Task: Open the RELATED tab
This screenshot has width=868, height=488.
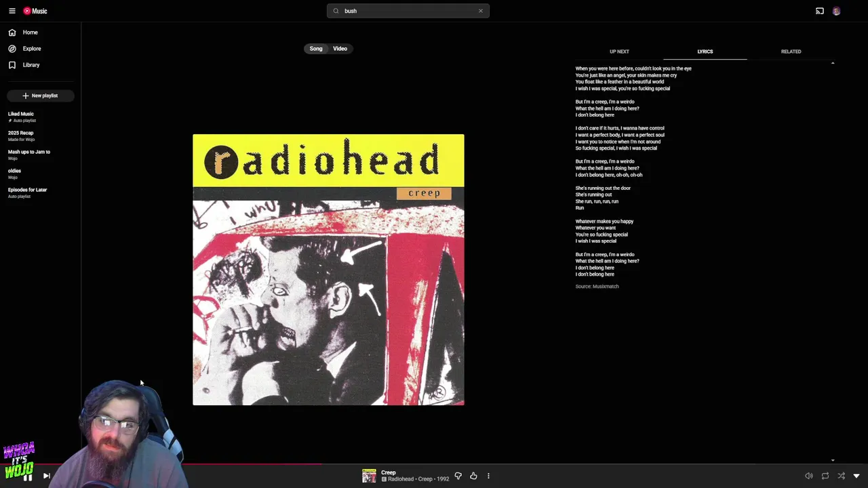Action: click(x=791, y=52)
